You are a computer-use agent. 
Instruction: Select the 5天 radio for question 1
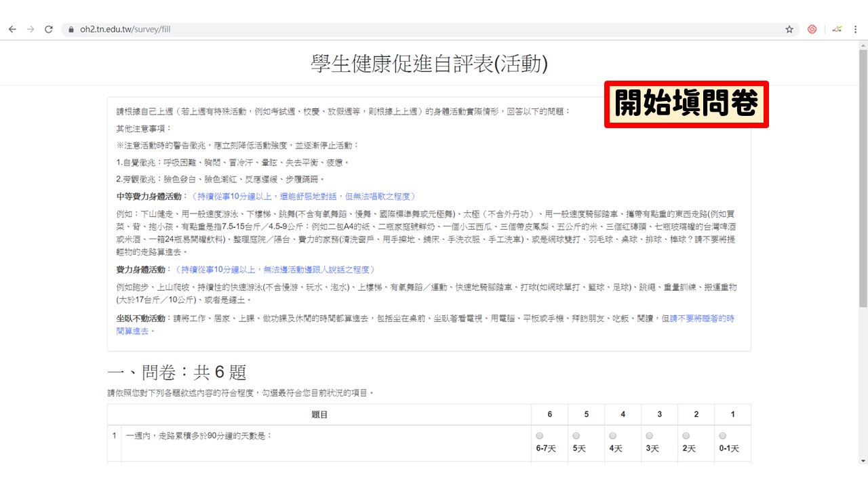pos(576,436)
